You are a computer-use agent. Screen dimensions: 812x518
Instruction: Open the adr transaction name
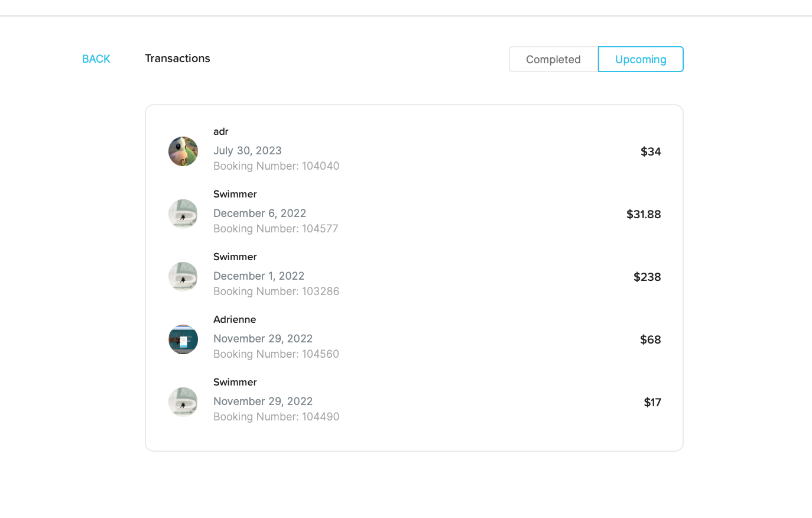[x=221, y=131]
